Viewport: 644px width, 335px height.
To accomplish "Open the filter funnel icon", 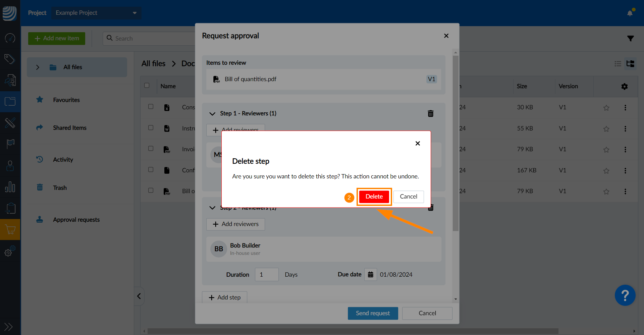I will click(x=630, y=39).
